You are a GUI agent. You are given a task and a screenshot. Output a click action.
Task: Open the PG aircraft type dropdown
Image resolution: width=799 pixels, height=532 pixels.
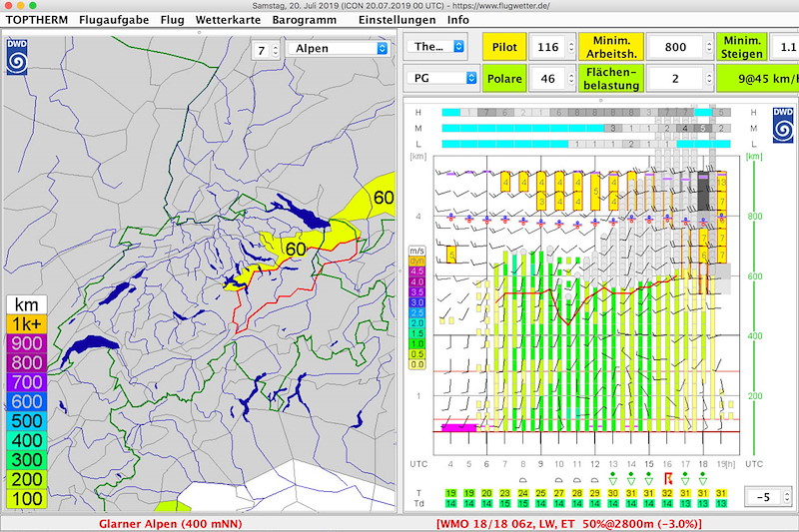pyautogui.click(x=441, y=78)
